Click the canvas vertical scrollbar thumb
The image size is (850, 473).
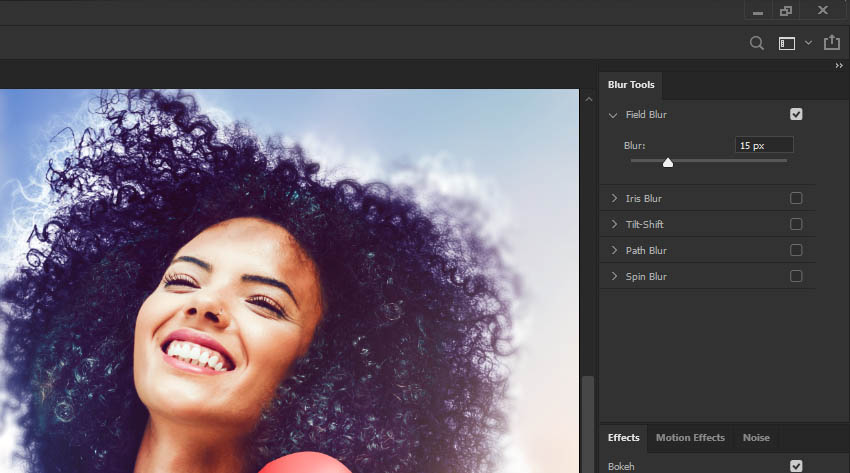tap(588, 424)
